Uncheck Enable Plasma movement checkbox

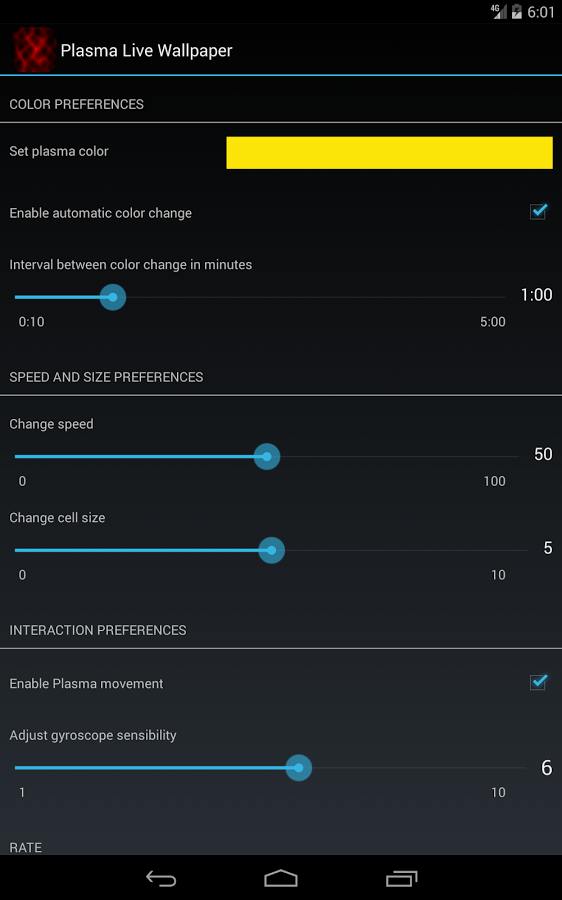coord(538,682)
